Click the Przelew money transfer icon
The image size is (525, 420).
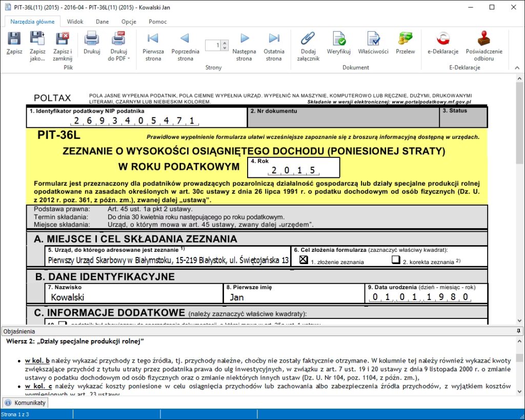pyautogui.click(x=406, y=39)
